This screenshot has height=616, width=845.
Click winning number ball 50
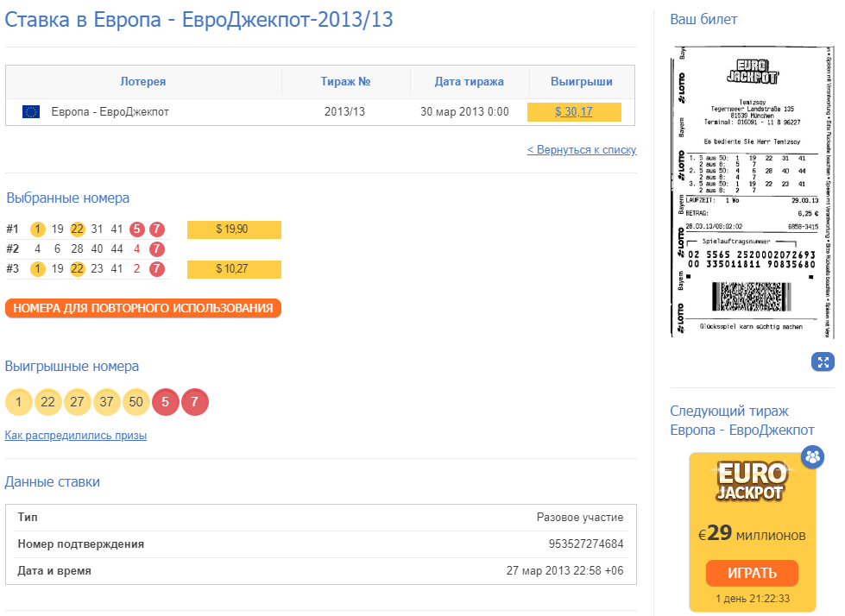(x=136, y=402)
